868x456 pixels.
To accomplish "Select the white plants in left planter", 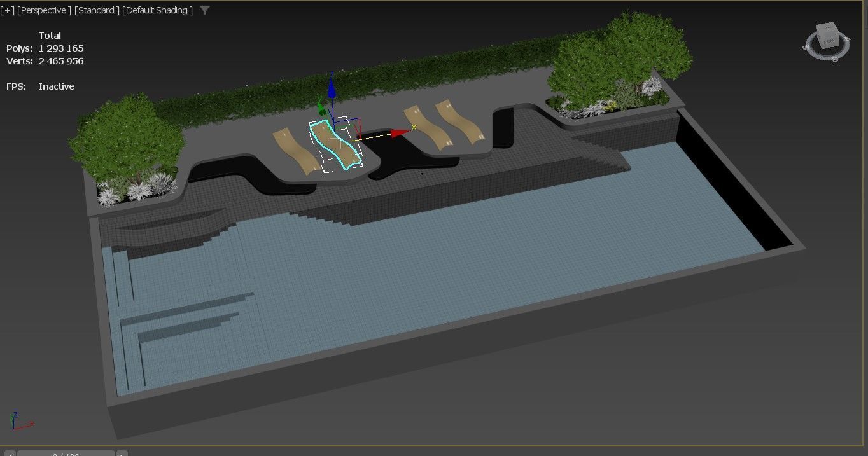I will 137,189.
